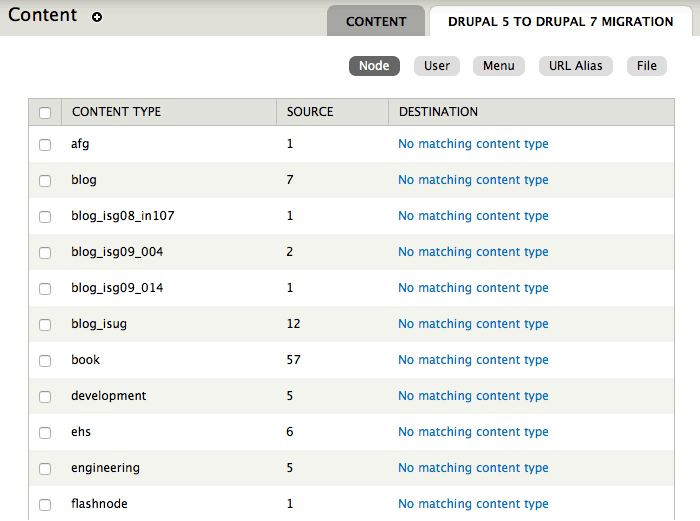This screenshot has height=521, width=700.
Task: Click No matching content type for blog_isg09_004
Action: [473, 252]
